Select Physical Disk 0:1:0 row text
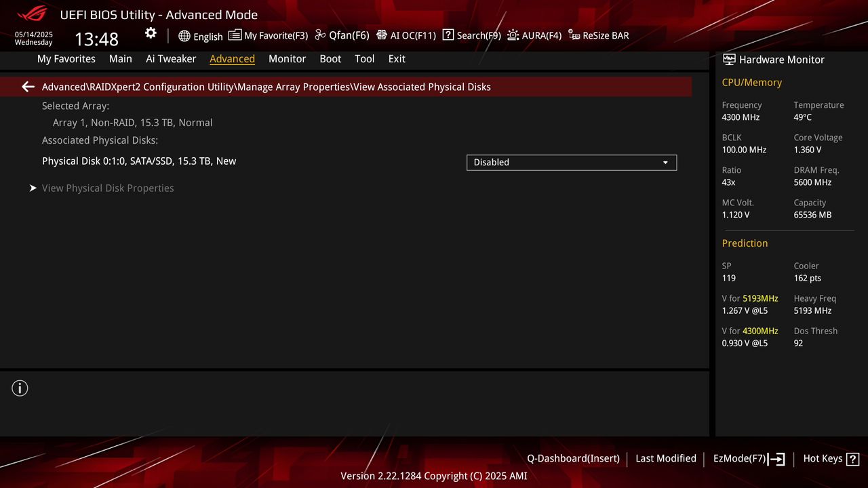The height and width of the screenshot is (488, 868). pyautogui.click(x=139, y=161)
